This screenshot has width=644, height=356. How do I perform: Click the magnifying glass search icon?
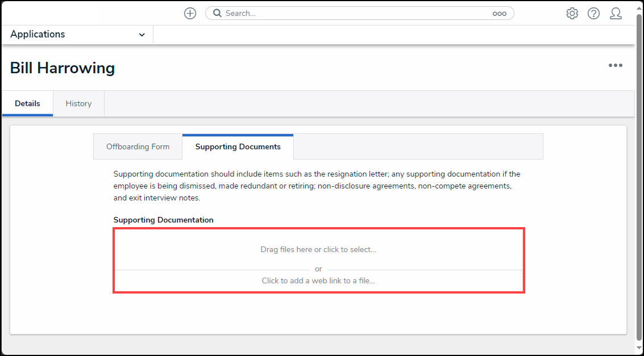(x=217, y=14)
